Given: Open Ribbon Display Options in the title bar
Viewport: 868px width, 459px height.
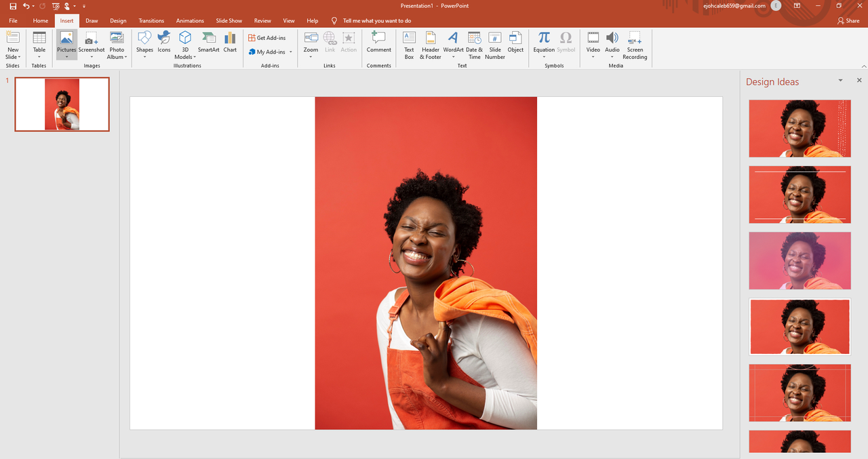Looking at the screenshot, I should click(x=797, y=5).
